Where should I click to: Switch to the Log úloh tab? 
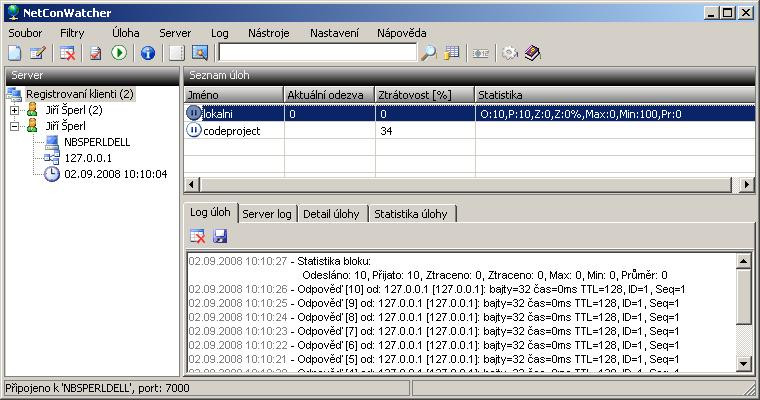210,212
